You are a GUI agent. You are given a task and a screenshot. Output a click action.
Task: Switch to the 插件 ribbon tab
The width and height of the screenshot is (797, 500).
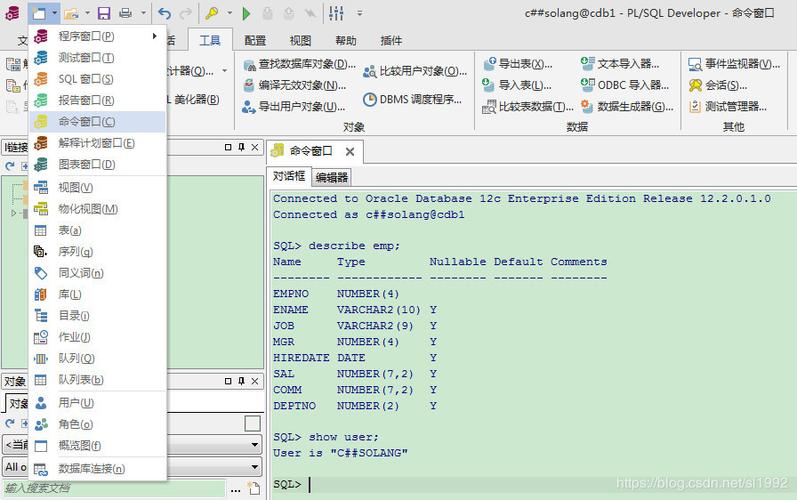391,41
